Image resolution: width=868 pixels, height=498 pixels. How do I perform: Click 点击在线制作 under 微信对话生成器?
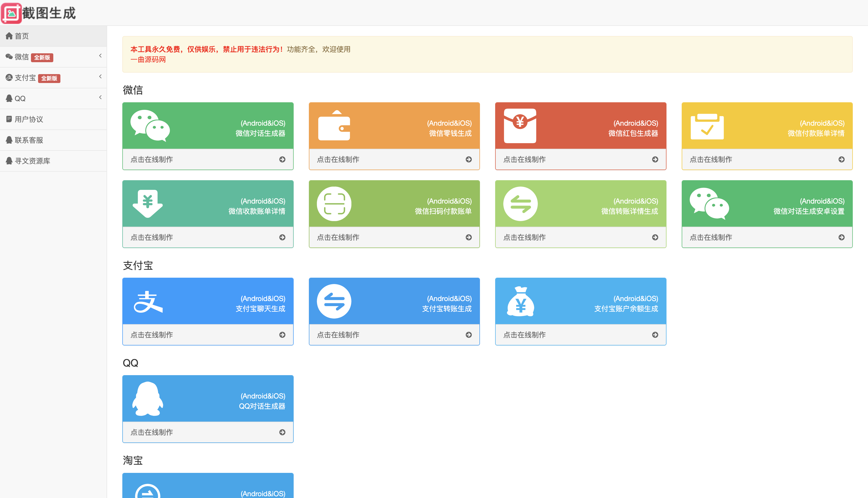(x=152, y=159)
